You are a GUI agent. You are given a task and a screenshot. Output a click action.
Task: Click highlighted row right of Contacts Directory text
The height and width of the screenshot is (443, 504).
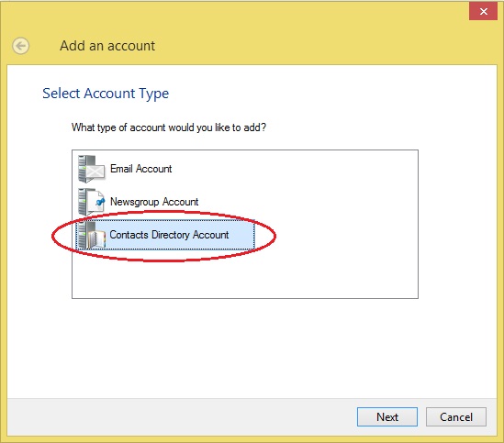241,235
